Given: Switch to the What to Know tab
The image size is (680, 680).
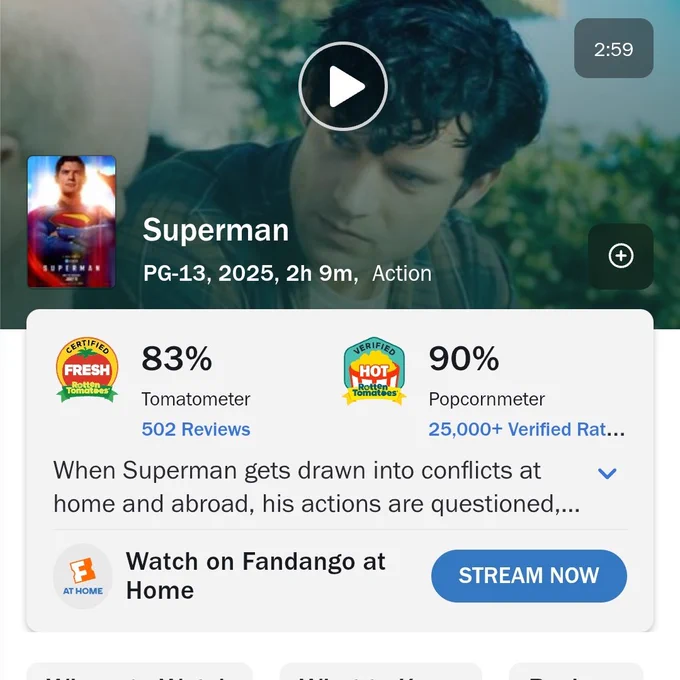Looking at the screenshot, I should point(381,671).
